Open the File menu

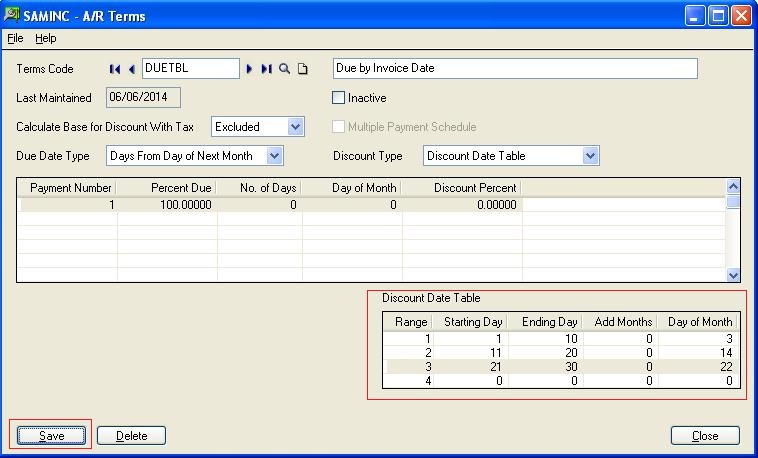15,38
